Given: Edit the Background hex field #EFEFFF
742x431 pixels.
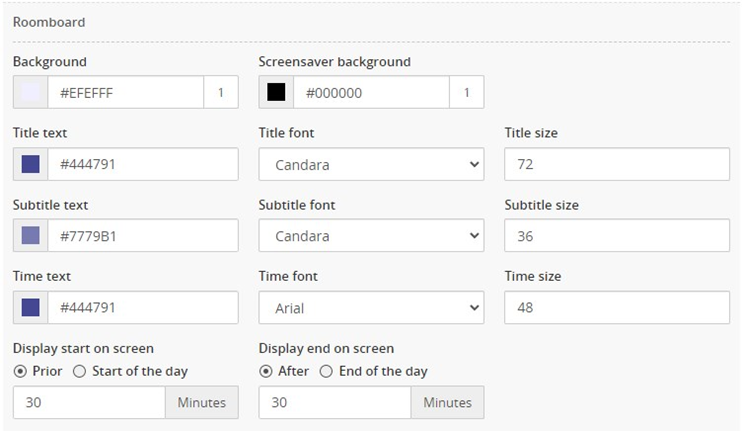Looking at the screenshot, I should pos(126,92).
